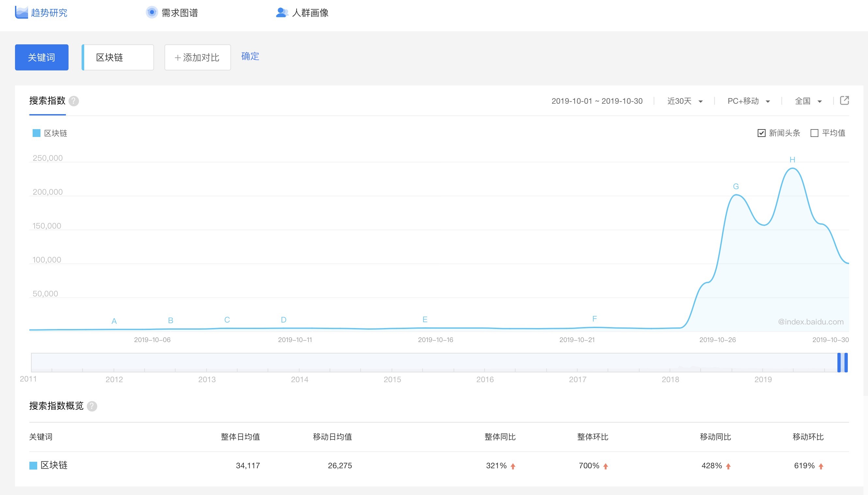This screenshot has height=495, width=868.
Task: Click the 添加对比 button
Action: click(x=198, y=57)
